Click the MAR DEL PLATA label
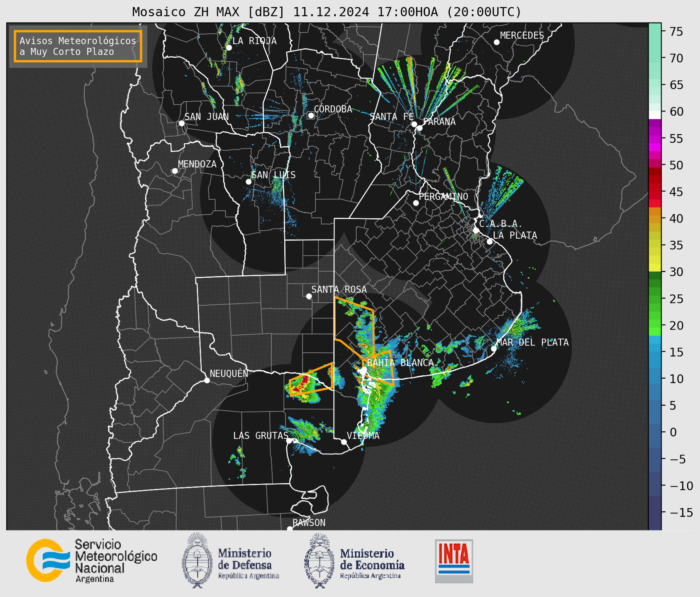Screen dimensions: 700x597 pyautogui.click(x=532, y=343)
